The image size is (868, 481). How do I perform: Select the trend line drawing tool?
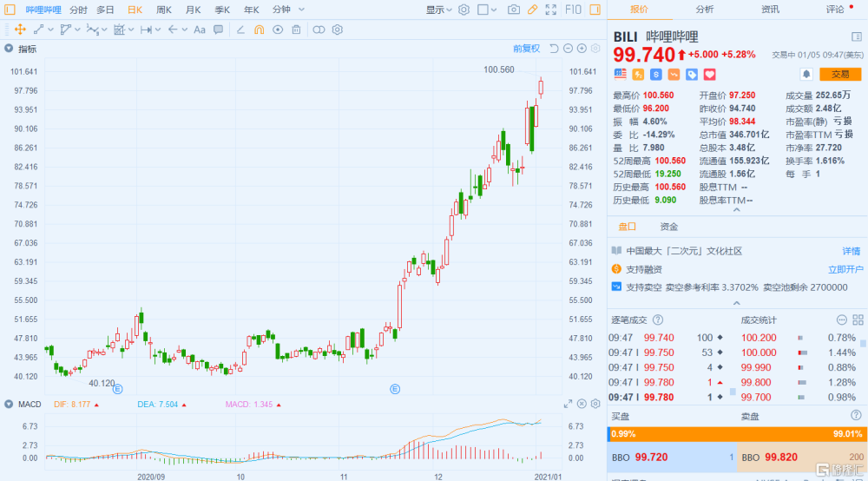click(x=38, y=30)
